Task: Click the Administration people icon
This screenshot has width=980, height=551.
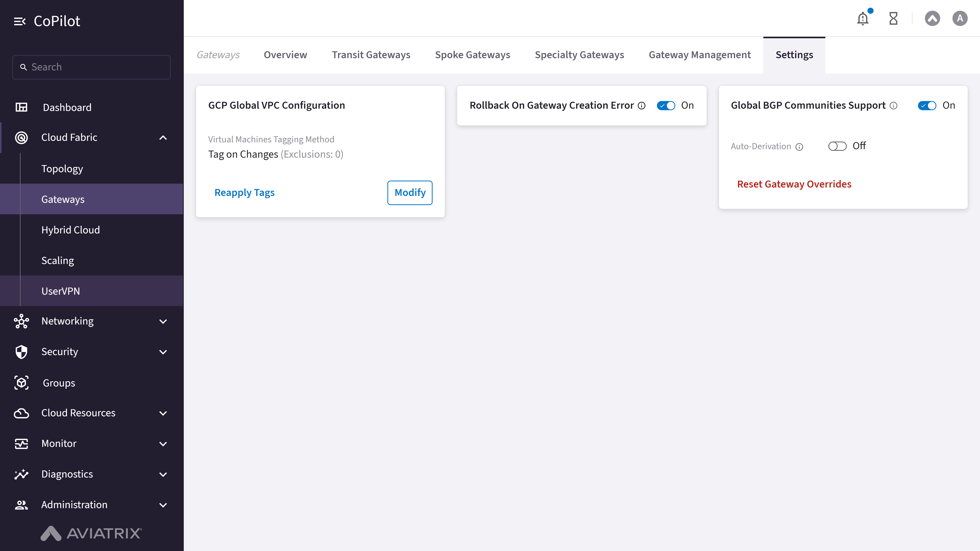Action: point(21,505)
